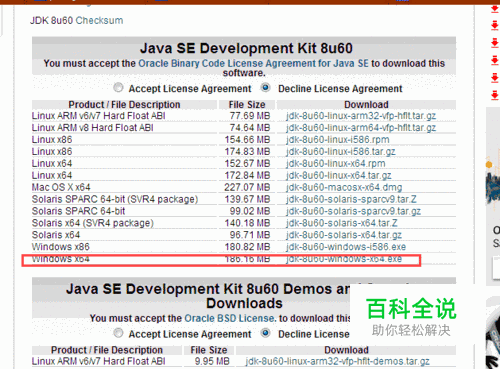Click the '180.82 MB' file size
The image size is (500, 369).
pyautogui.click(x=247, y=247)
